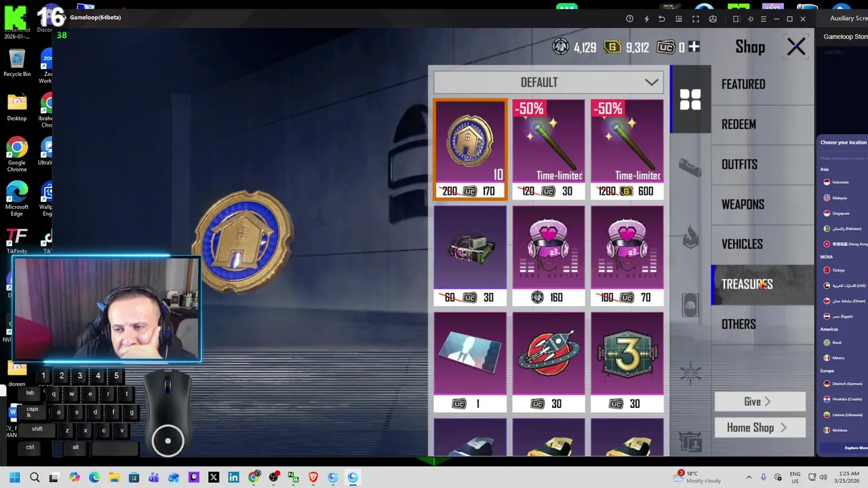
Task: Choose Brasil in location list
Action: pyautogui.click(x=837, y=342)
